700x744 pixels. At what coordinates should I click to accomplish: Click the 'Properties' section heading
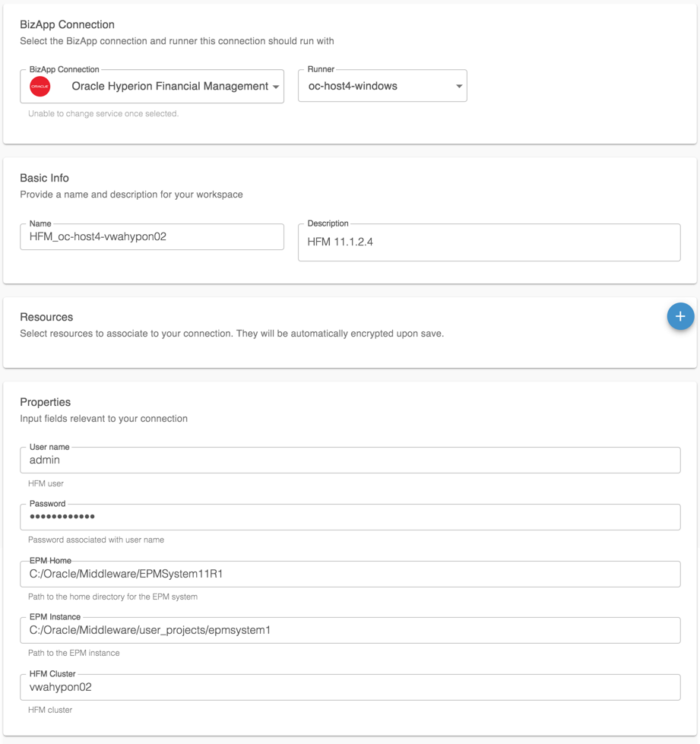(x=45, y=402)
